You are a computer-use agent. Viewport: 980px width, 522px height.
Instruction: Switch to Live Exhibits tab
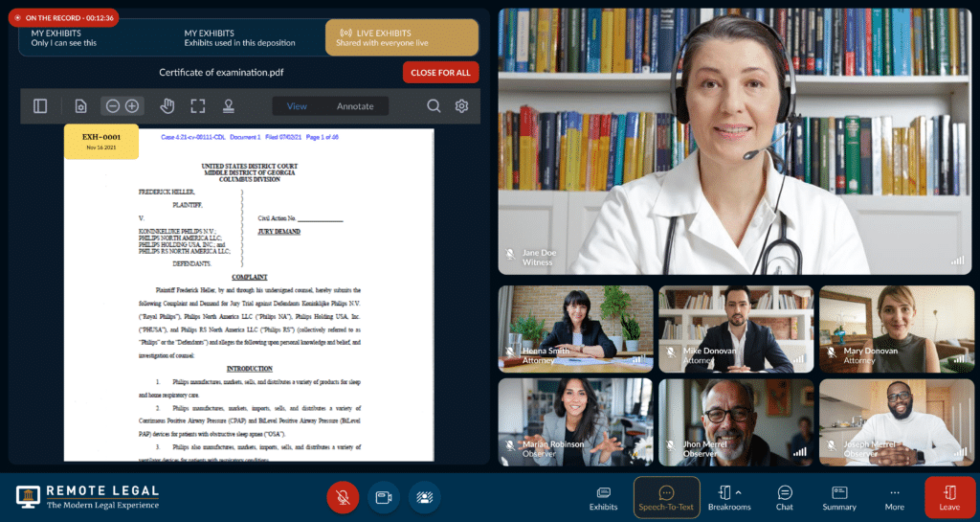402,37
